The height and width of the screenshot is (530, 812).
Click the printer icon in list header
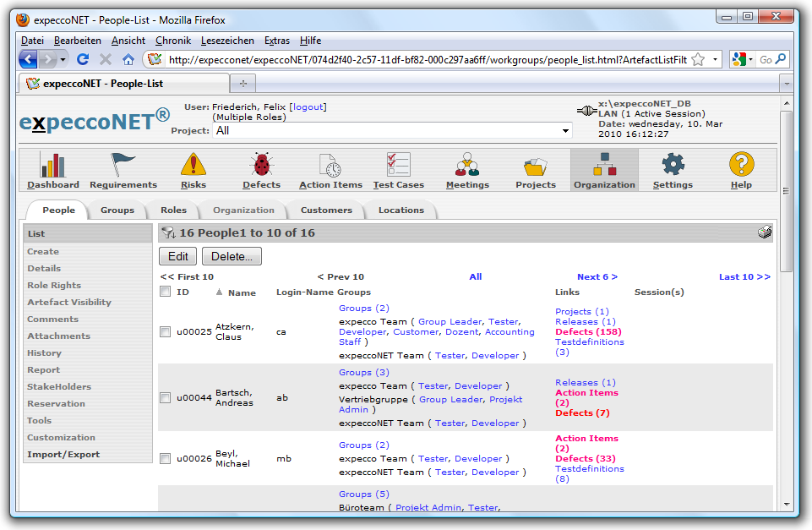coord(765,232)
